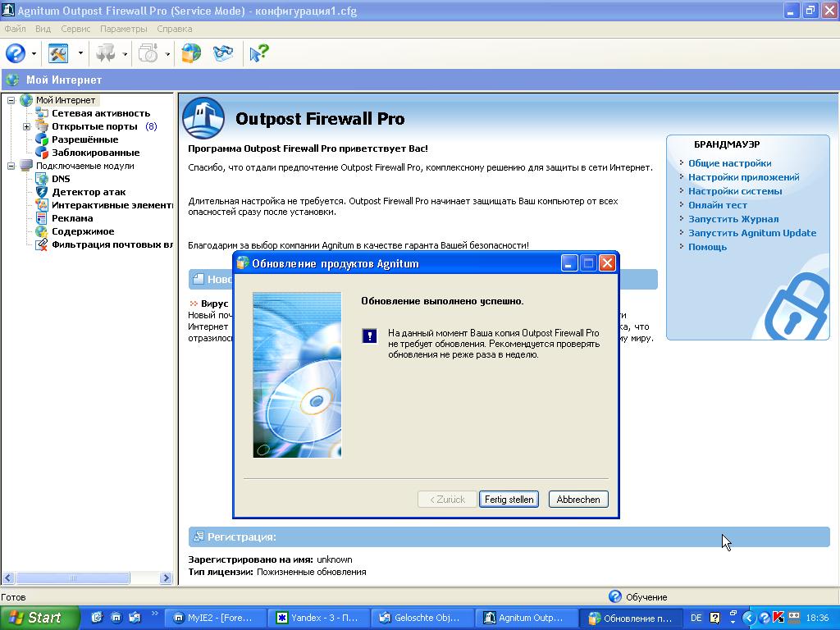Open Общие настройки link
Image resolution: width=840 pixels, height=630 pixels.
pos(729,163)
